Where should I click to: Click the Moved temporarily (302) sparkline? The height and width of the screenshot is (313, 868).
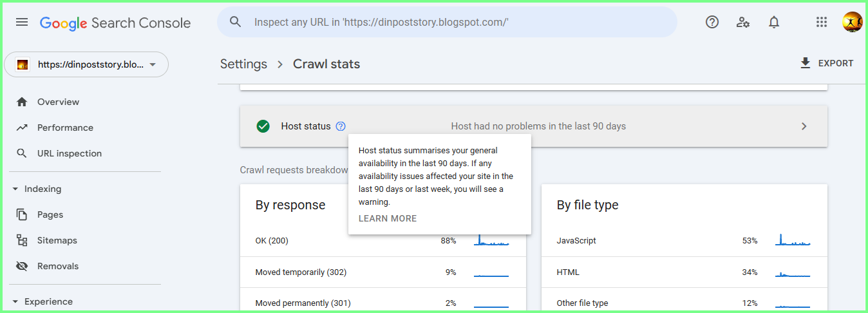[491, 275]
